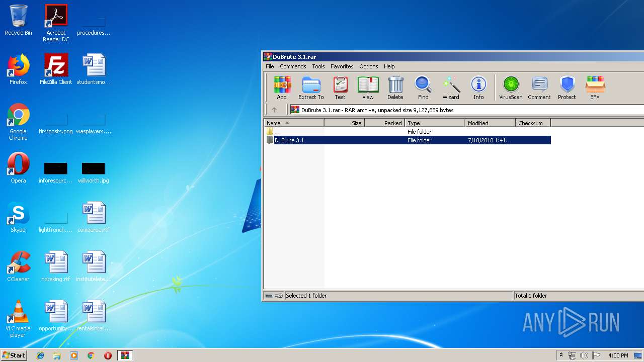Open the View toolbar icon
The image size is (644, 362).
click(368, 88)
